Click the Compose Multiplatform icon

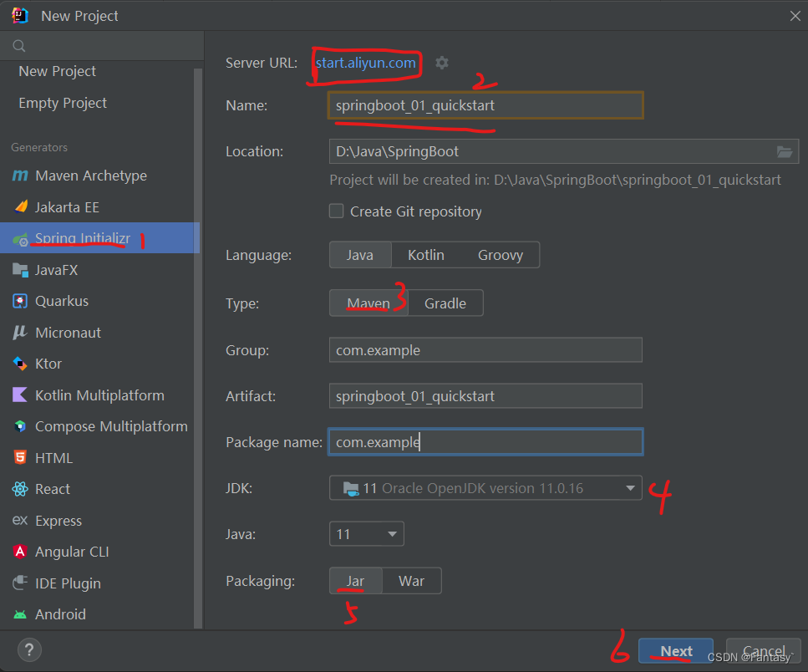click(x=20, y=427)
